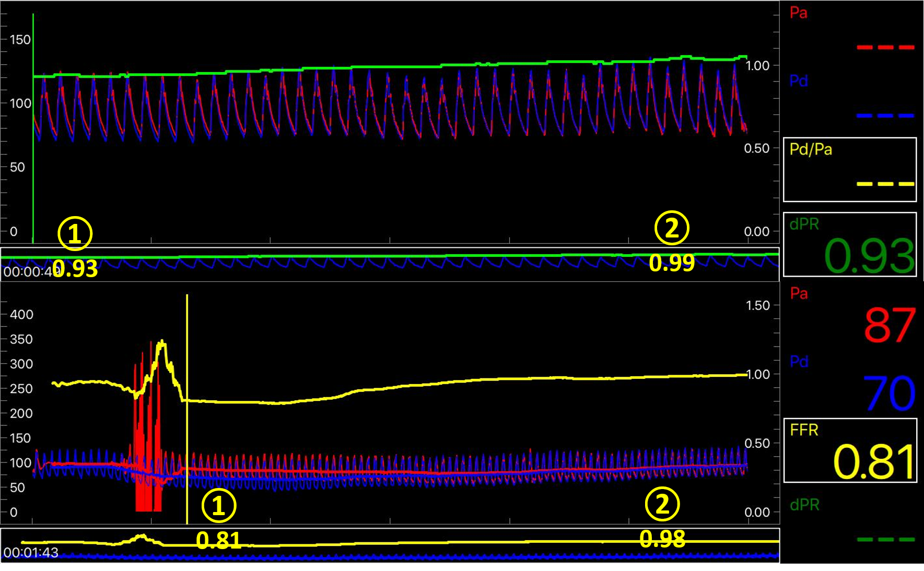Screen dimensions: 924x571
Task: Click the 0.98 value label in lower strip
Action: pos(662,539)
